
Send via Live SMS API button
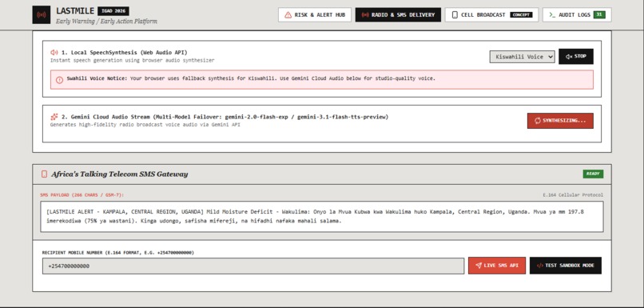click(496, 266)
